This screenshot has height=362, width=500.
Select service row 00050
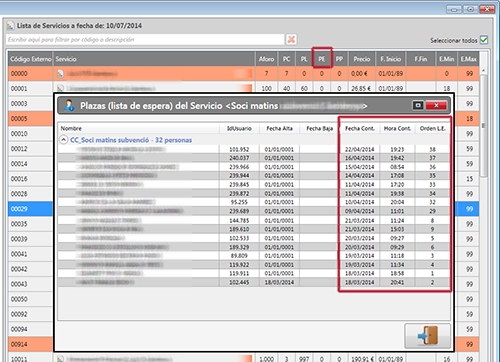pos(30,299)
